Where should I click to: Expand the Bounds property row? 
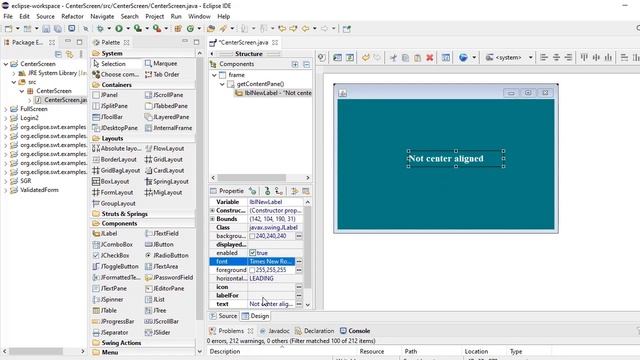pos(212,219)
